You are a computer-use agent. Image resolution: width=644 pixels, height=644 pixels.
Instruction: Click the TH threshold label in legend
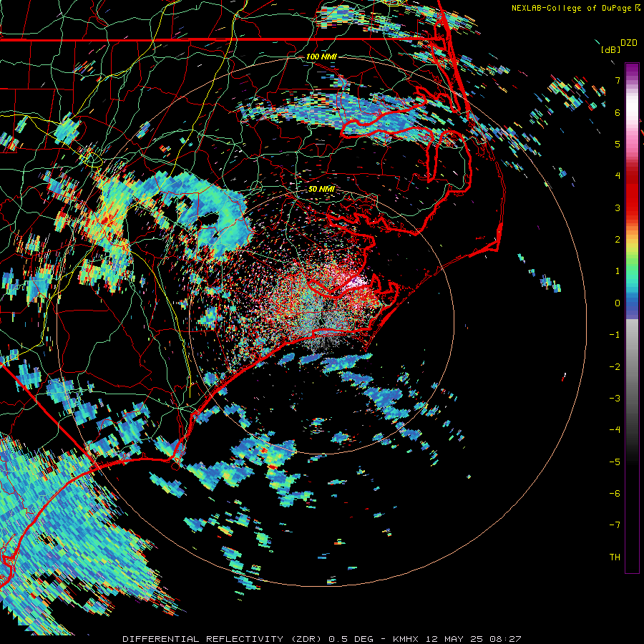(615, 557)
